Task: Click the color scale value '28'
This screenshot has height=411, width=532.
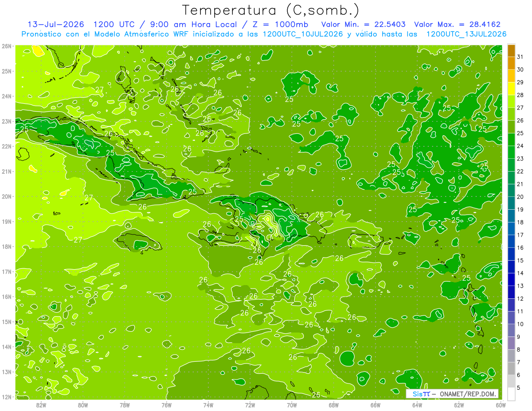Action: 520,95
